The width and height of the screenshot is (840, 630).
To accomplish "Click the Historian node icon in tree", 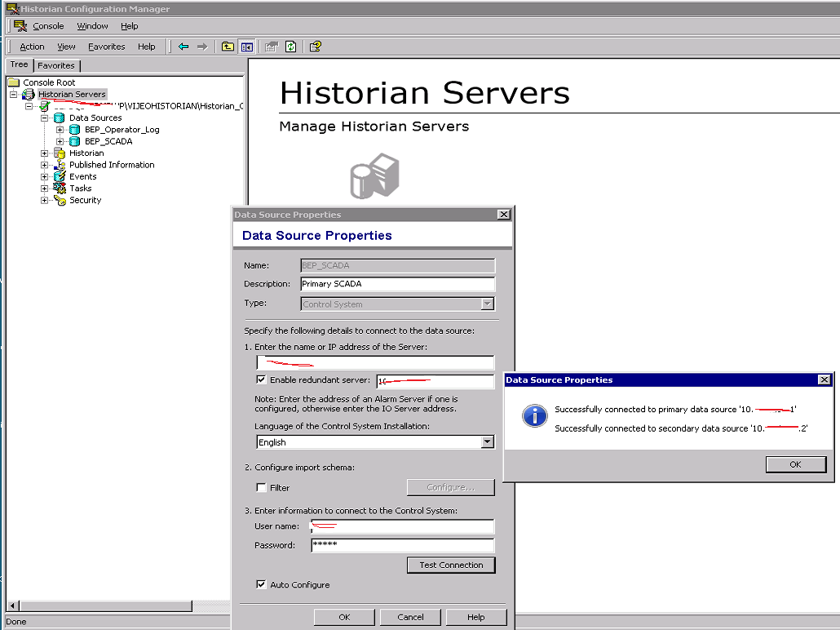I will [60, 153].
